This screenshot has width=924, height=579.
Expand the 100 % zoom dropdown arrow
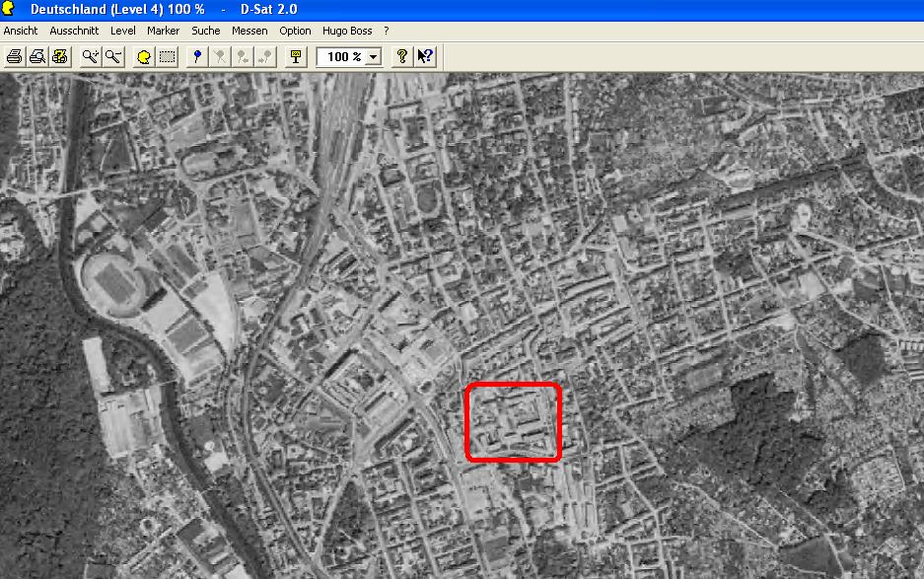click(373, 57)
